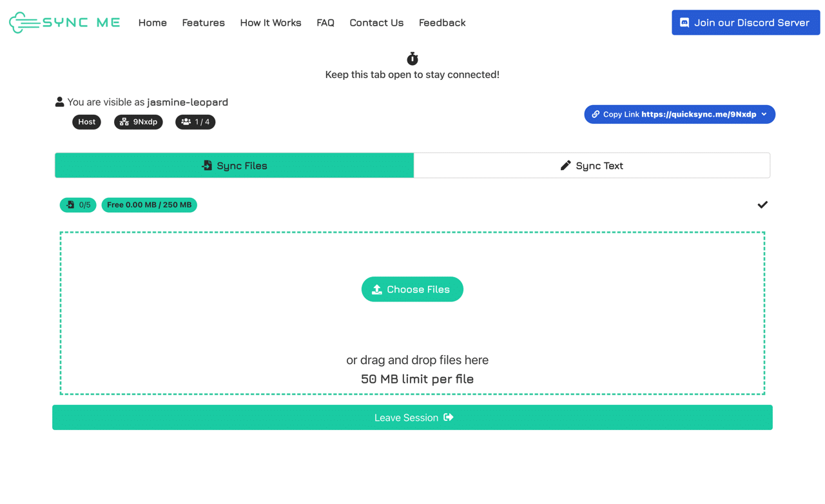Click the Free 0.00 MB / 250 MB storage indicator
The width and height of the screenshot is (825, 504).
tap(149, 205)
